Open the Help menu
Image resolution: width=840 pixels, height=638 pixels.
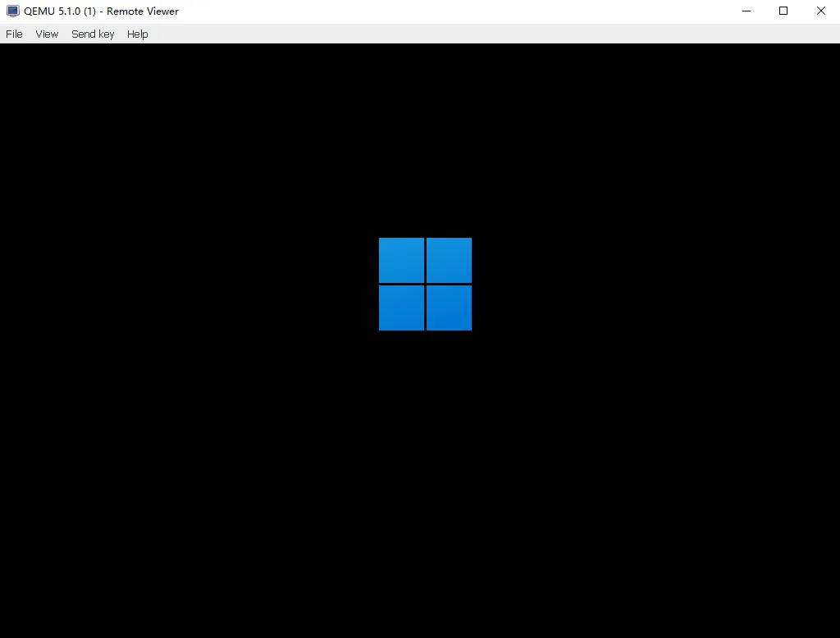pyautogui.click(x=137, y=34)
